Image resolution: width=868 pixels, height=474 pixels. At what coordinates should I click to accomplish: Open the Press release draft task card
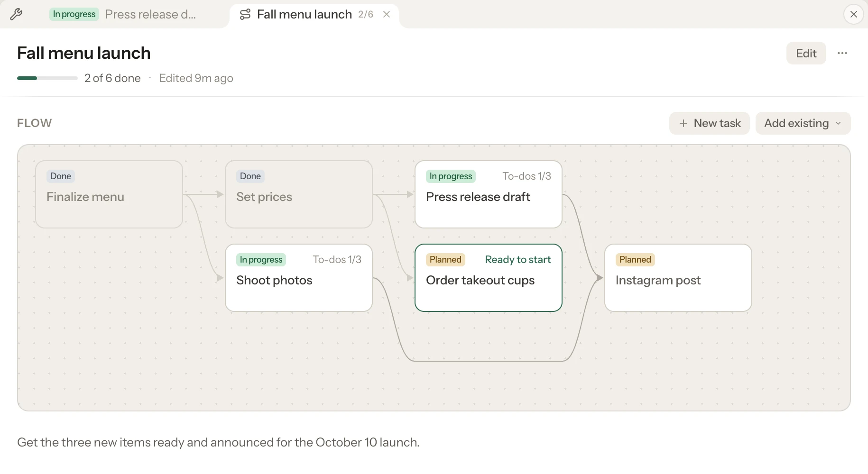[489, 194]
